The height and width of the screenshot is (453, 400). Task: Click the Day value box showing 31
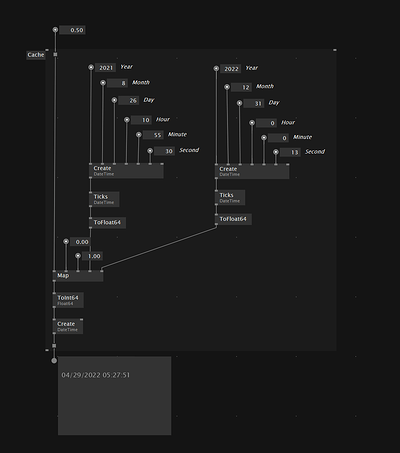(254, 103)
